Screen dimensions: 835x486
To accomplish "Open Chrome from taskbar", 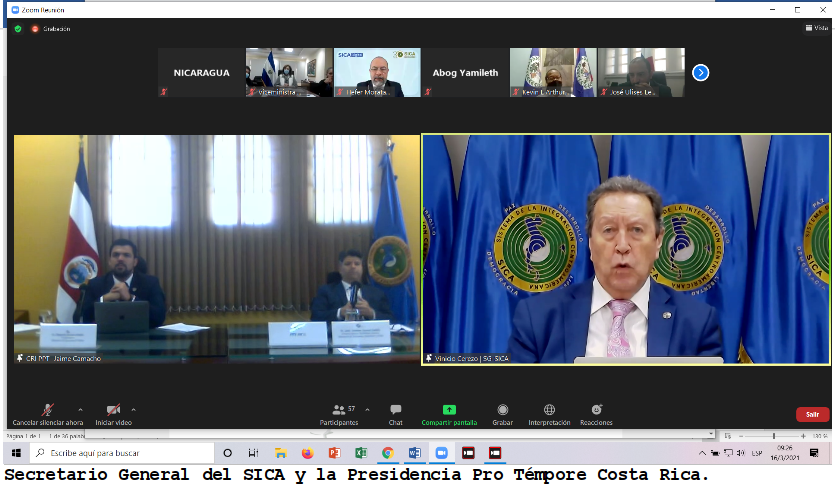I will pyautogui.click(x=388, y=453).
